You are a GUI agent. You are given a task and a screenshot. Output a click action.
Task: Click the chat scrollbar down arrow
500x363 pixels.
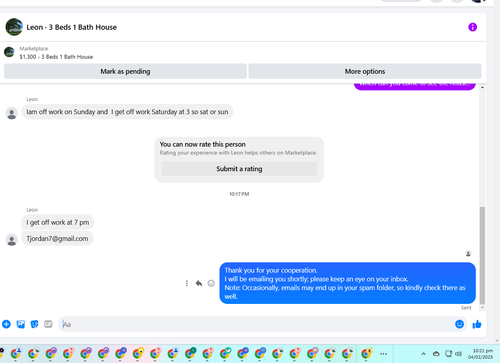tap(482, 308)
